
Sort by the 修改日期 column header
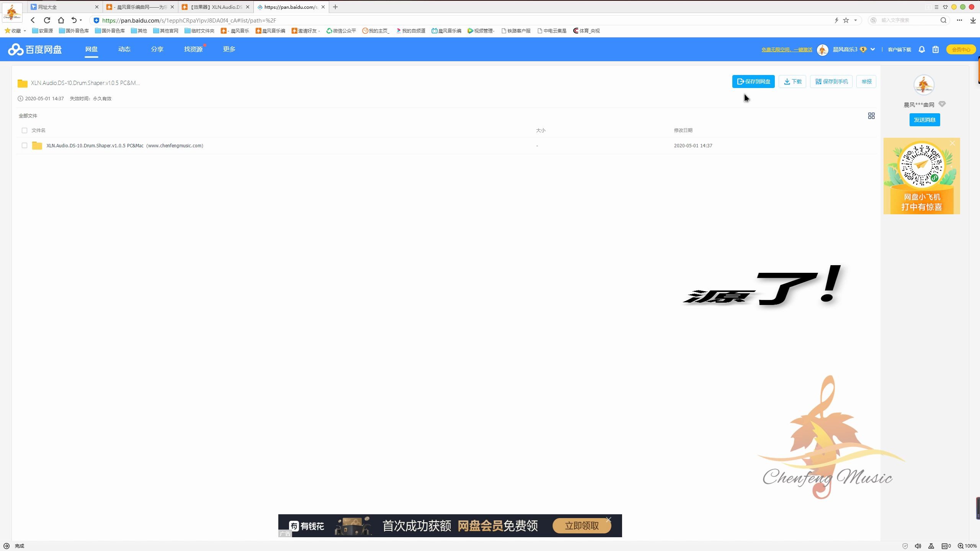pos(683,130)
